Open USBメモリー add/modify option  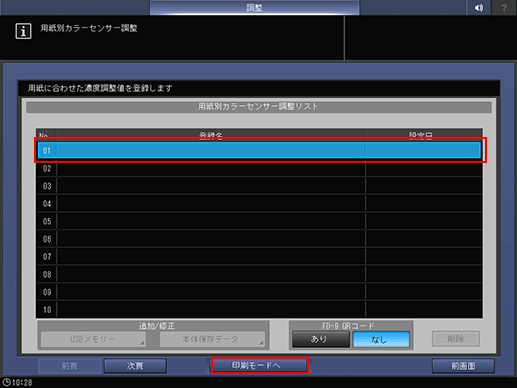pyautogui.click(x=93, y=339)
